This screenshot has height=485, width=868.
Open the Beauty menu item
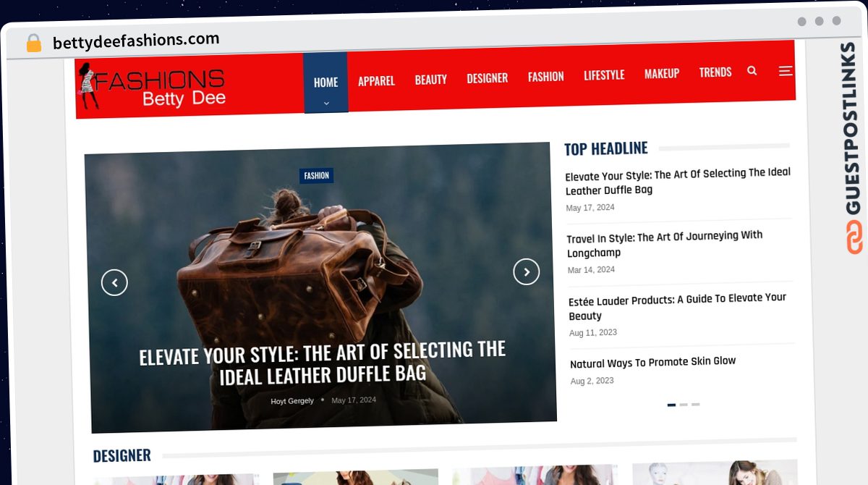(x=431, y=80)
